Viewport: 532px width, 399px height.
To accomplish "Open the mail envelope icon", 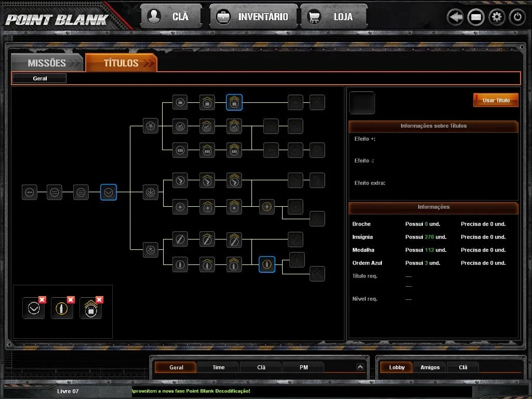I will [x=476, y=17].
